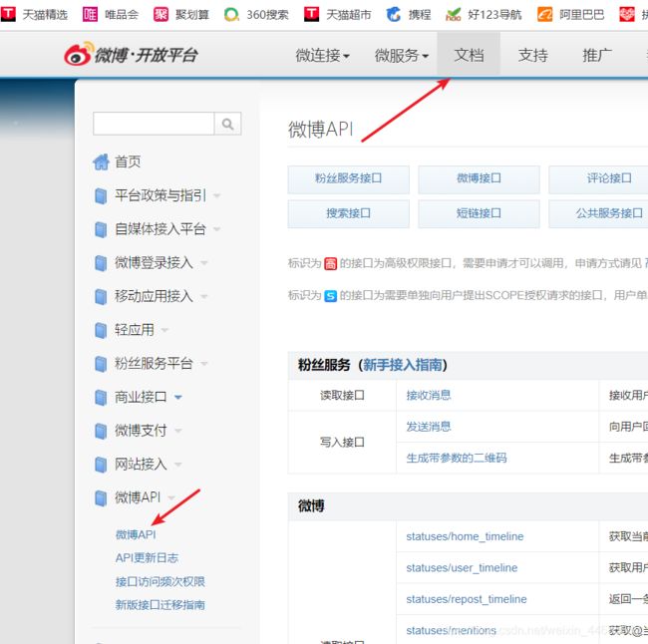Screen dimensions: 648x644
Task: Open the 微连接 dropdown menu
Action: coord(322,55)
